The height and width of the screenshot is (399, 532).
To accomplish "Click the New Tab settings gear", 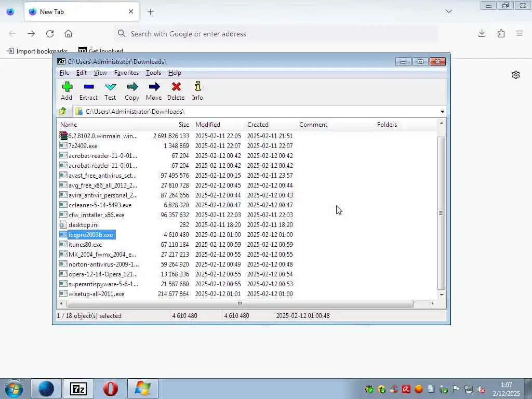I will coord(516,75).
